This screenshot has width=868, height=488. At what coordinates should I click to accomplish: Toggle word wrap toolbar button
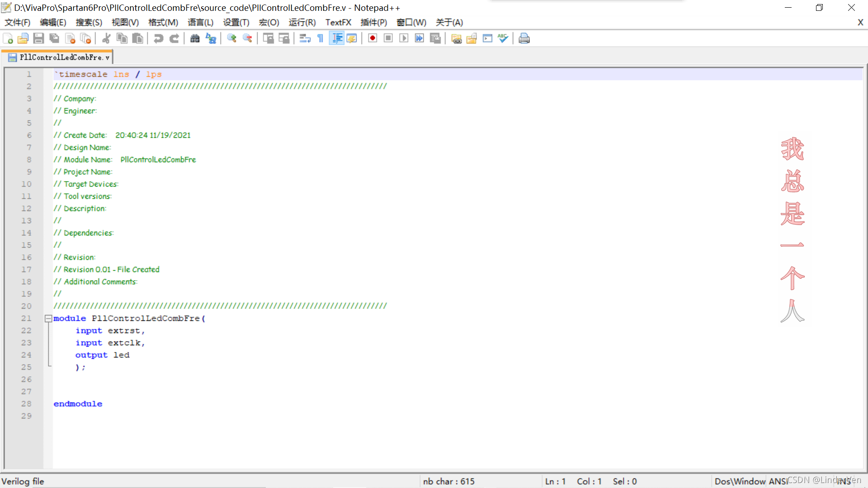click(305, 38)
